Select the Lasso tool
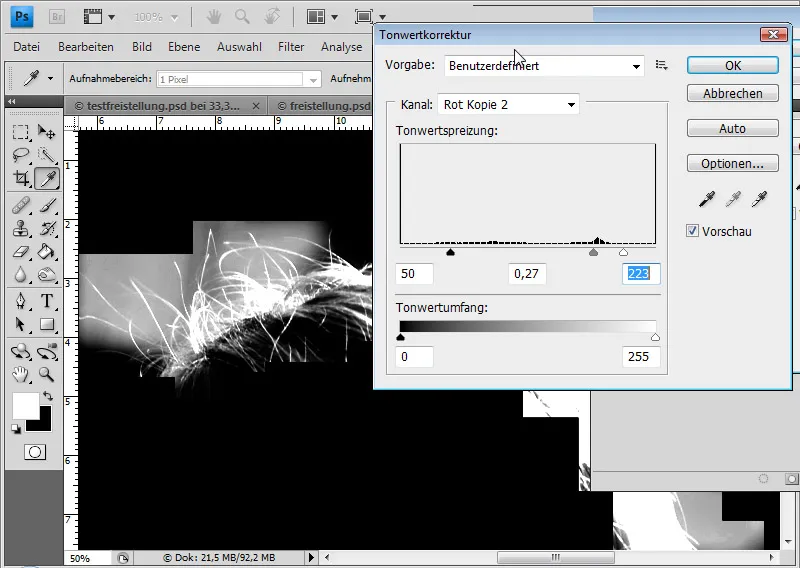This screenshot has height=568, width=800. 21,155
